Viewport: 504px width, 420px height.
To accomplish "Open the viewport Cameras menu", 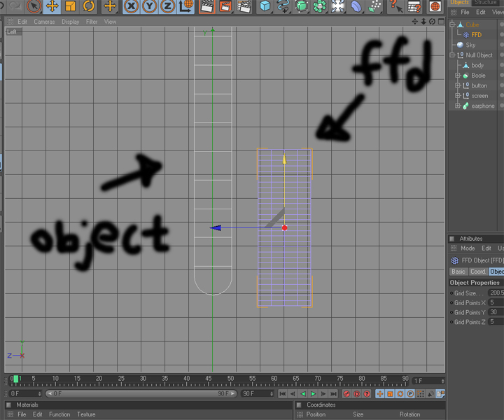I will (x=44, y=22).
